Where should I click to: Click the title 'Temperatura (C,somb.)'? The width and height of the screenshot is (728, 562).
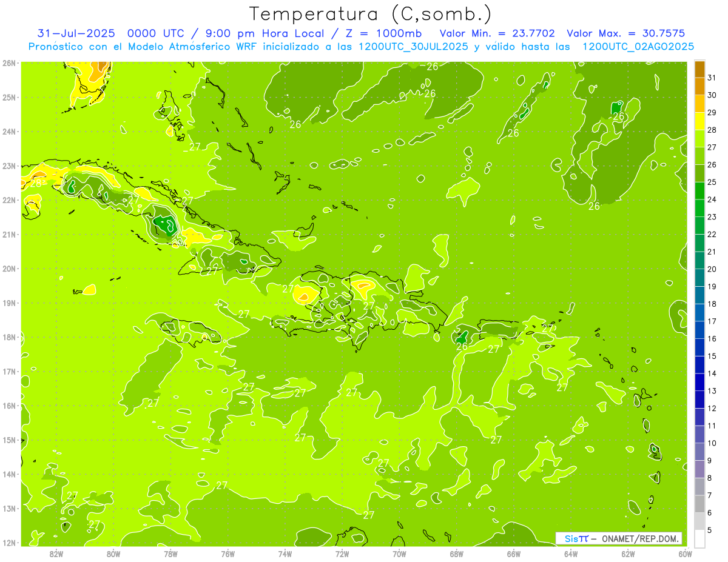(371, 14)
